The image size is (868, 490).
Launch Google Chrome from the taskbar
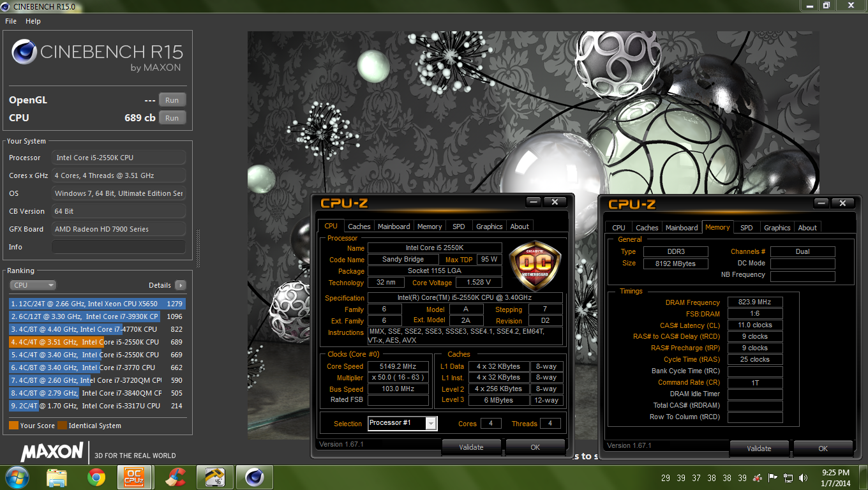click(x=96, y=477)
